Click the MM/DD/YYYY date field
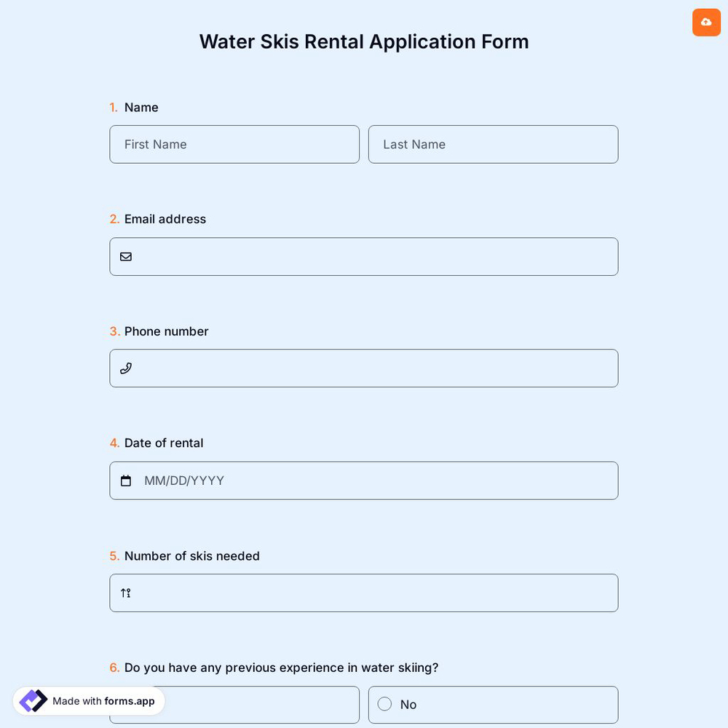This screenshot has height=728, width=728. point(364,480)
